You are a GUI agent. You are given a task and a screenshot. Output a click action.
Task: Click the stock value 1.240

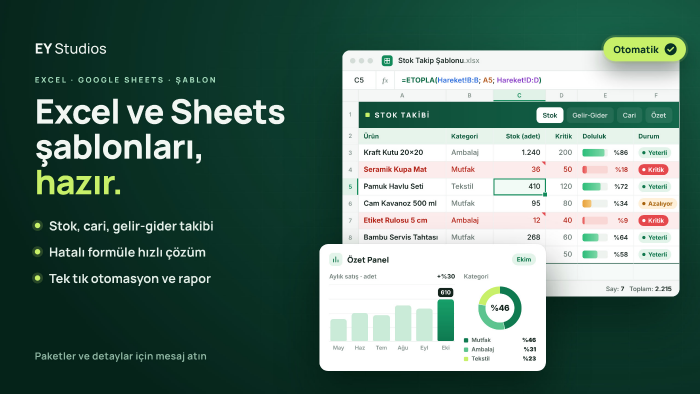531,153
